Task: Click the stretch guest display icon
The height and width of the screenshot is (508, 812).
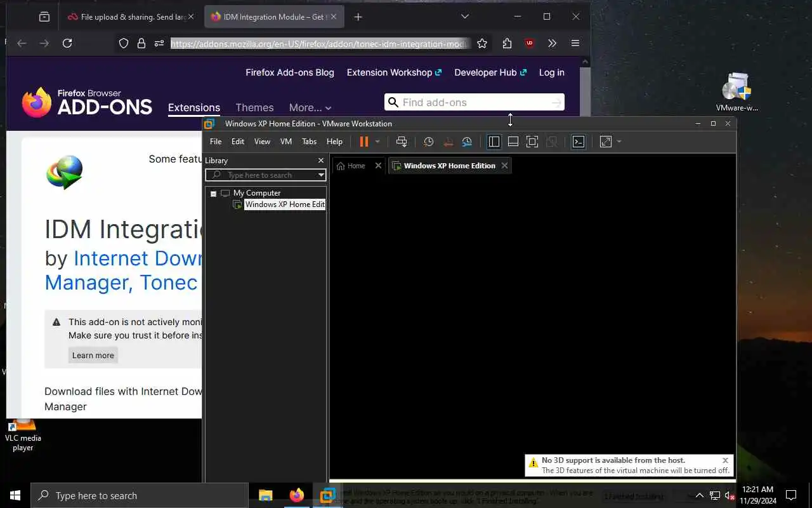Action: (606, 142)
